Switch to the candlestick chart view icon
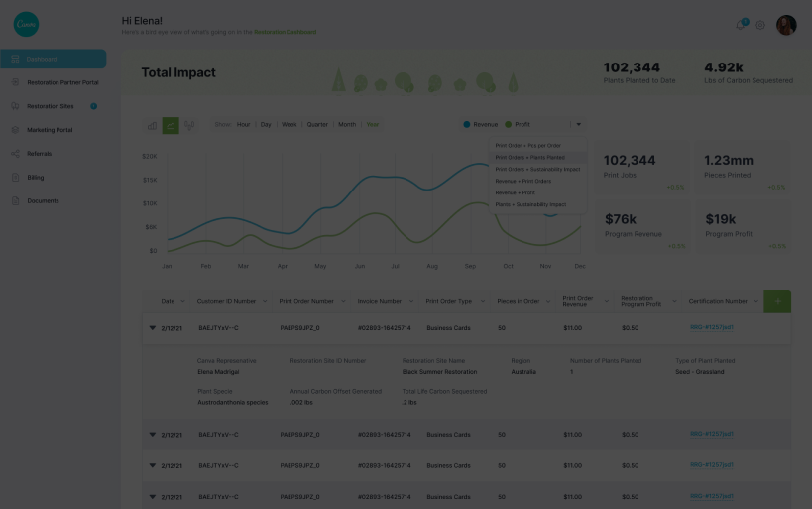812x509 pixels. [190, 125]
